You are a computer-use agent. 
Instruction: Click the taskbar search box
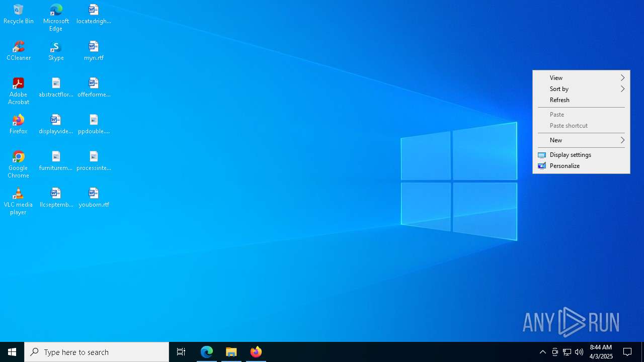[97, 352]
